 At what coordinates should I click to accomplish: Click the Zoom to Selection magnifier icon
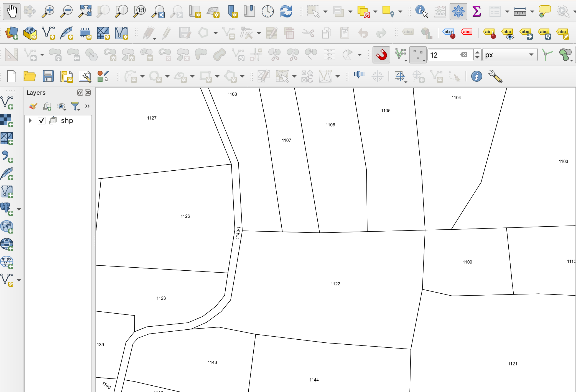pos(103,11)
